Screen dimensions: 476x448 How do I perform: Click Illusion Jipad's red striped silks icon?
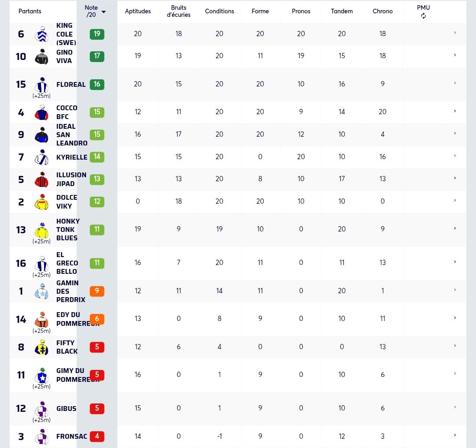(x=42, y=179)
